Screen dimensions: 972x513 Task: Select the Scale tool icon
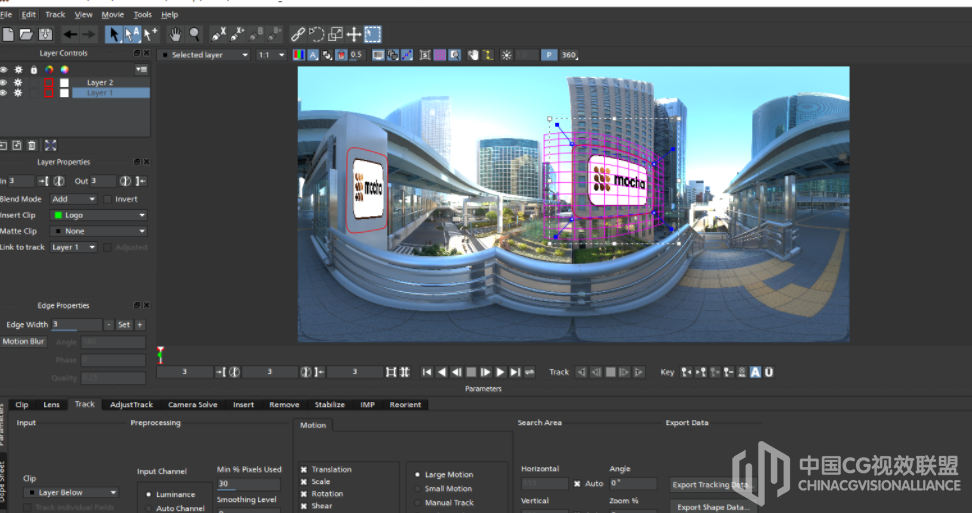click(335, 34)
